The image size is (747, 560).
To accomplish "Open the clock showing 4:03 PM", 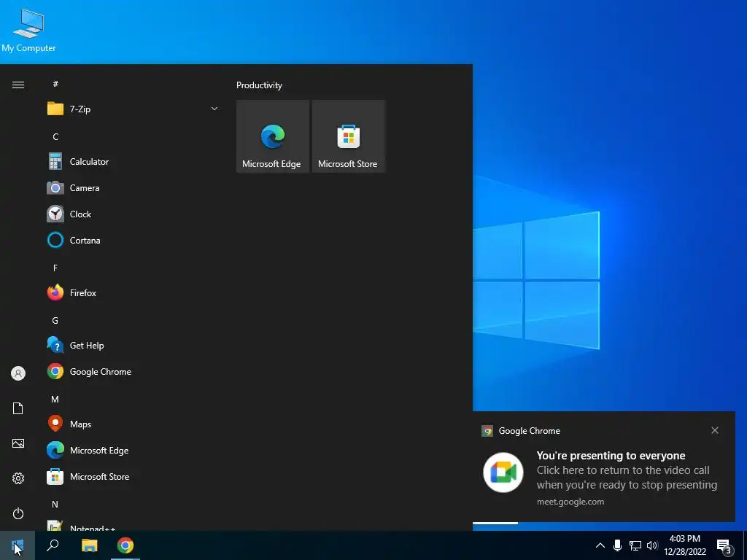I will click(x=685, y=545).
